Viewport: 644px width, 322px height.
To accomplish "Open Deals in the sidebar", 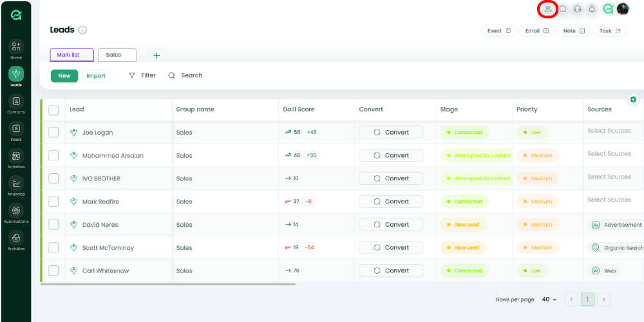I will [16, 131].
